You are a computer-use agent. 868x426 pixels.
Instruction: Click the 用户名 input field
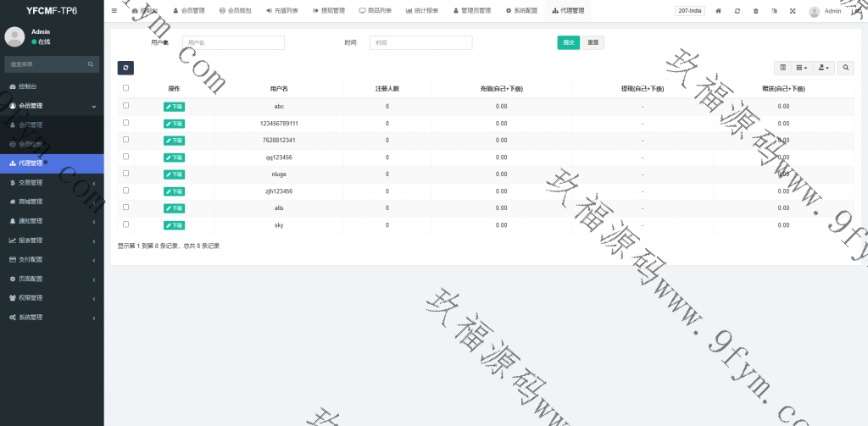point(233,42)
